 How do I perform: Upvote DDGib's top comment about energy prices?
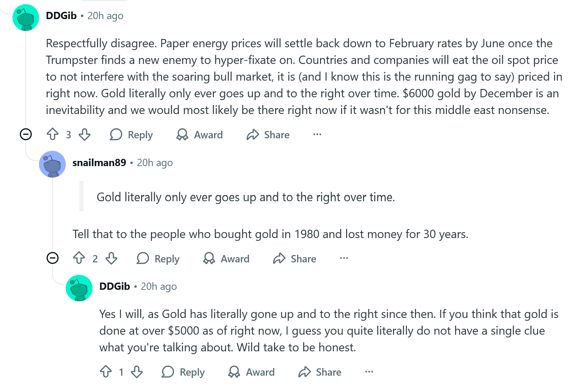pos(53,134)
